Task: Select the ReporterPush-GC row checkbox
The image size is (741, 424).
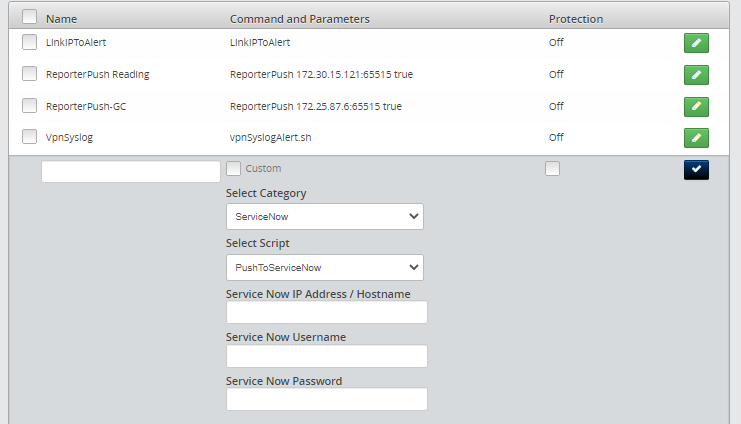Action: [29, 106]
